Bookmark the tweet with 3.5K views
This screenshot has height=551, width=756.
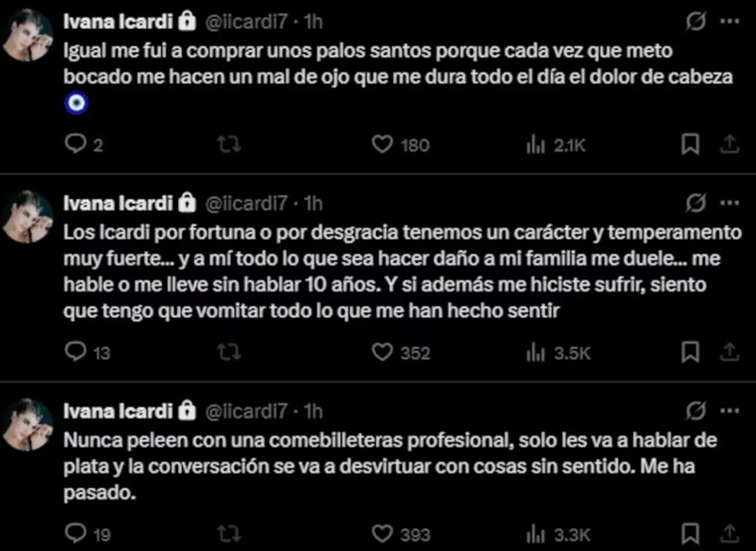pos(689,352)
